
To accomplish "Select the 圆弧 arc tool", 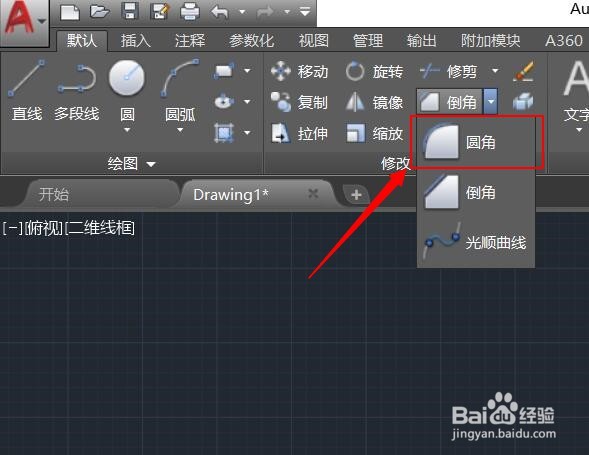I will (180, 90).
